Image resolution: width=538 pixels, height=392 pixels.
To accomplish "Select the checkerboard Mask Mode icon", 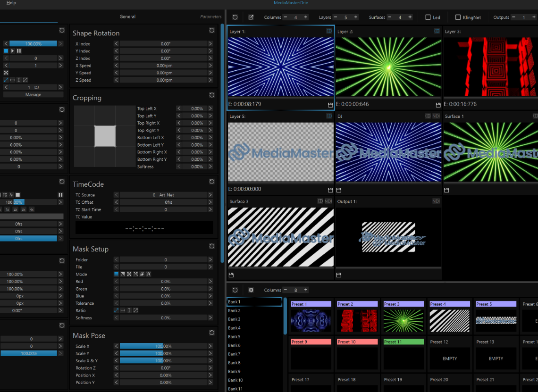I will [129, 274].
